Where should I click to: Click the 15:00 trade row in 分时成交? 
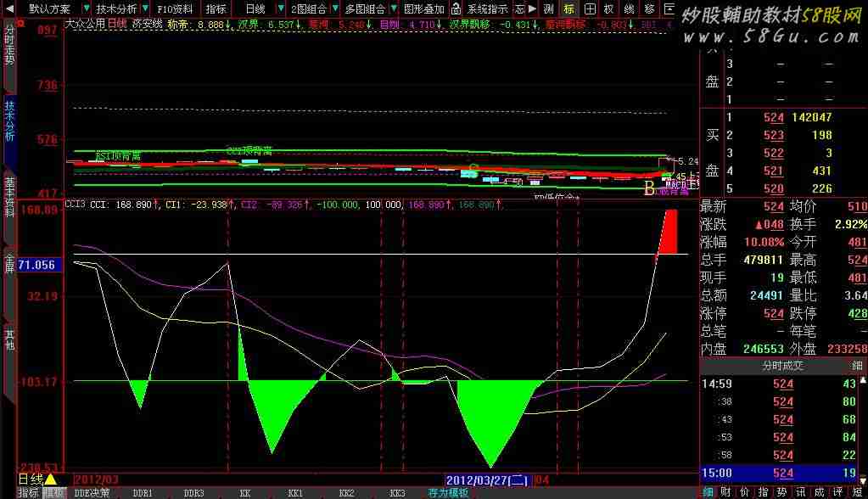tap(780, 474)
